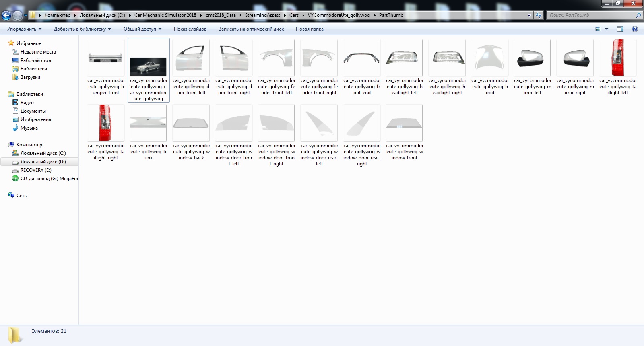Select the taillight_left red light thumbnail
The image size is (644, 346).
617,58
